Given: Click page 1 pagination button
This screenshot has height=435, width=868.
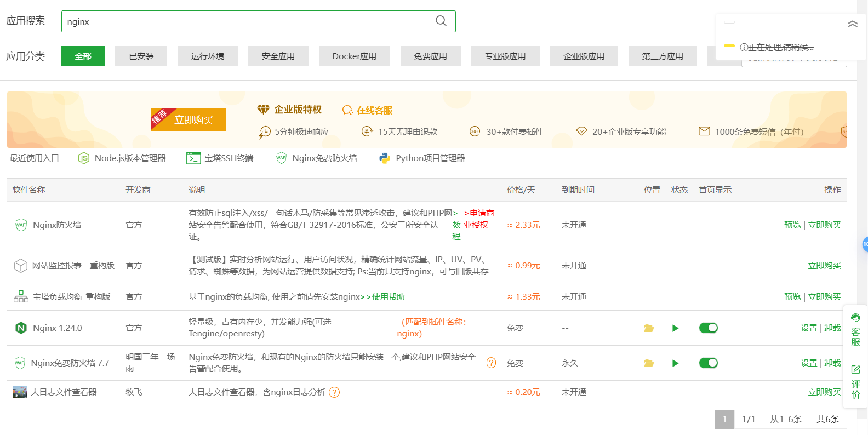Looking at the screenshot, I should coord(724,419).
